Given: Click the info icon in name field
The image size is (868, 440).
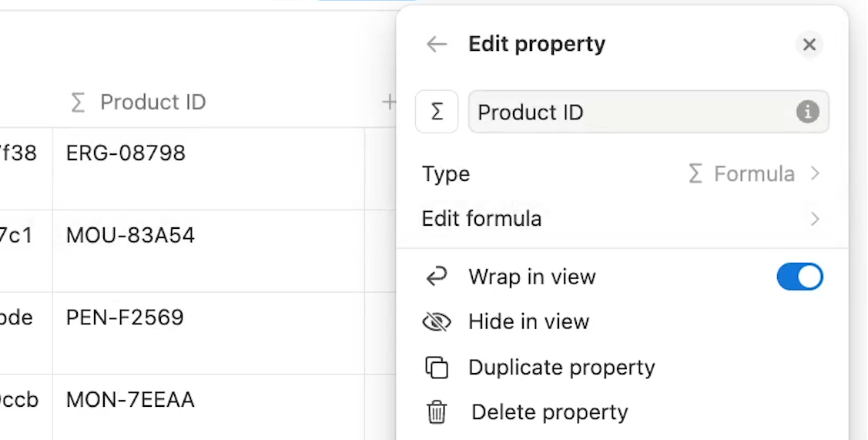Looking at the screenshot, I should click(x=808, y=112).
